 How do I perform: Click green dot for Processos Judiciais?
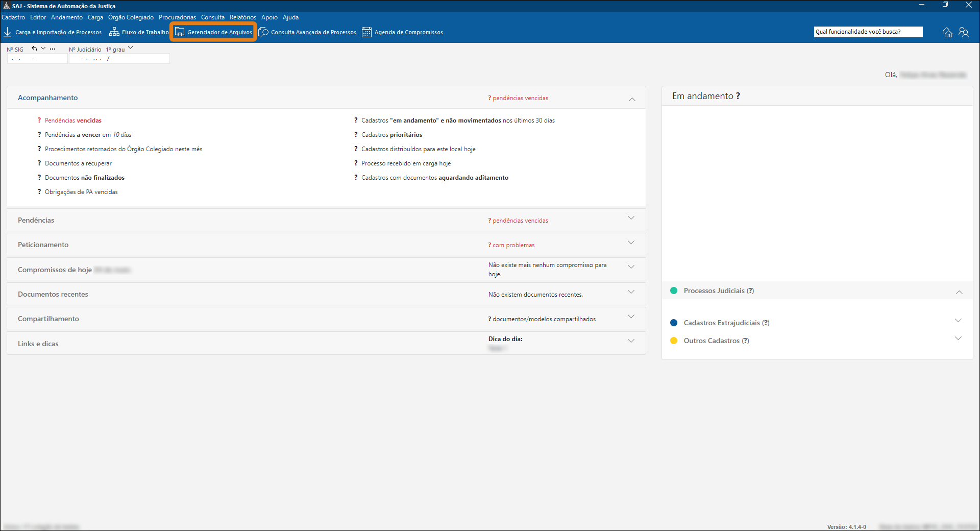pos(674,291)
